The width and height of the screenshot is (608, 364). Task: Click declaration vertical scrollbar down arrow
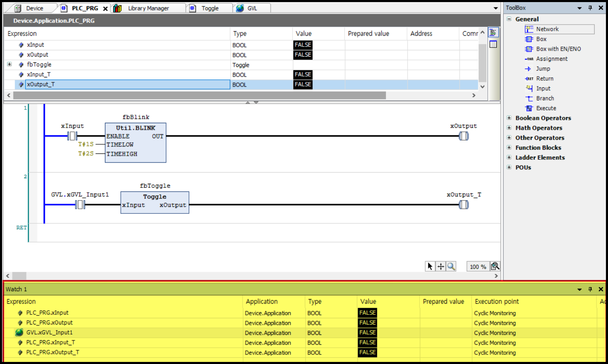coord(482,87)
